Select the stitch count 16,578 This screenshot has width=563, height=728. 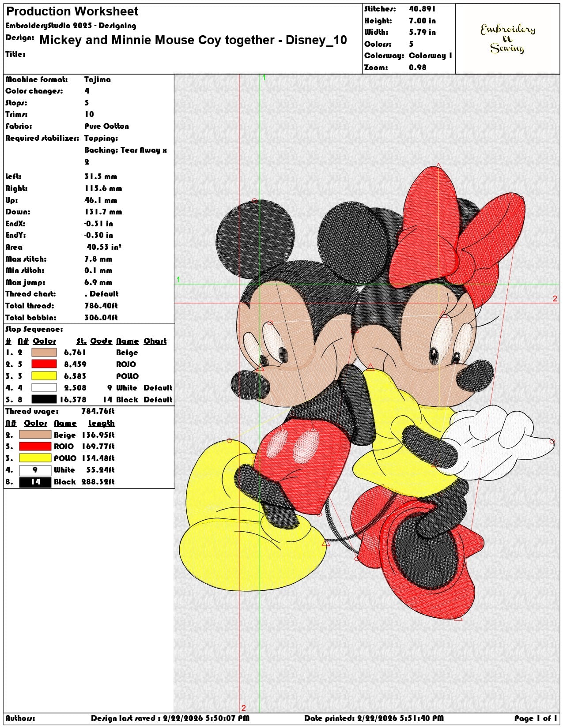73,400
